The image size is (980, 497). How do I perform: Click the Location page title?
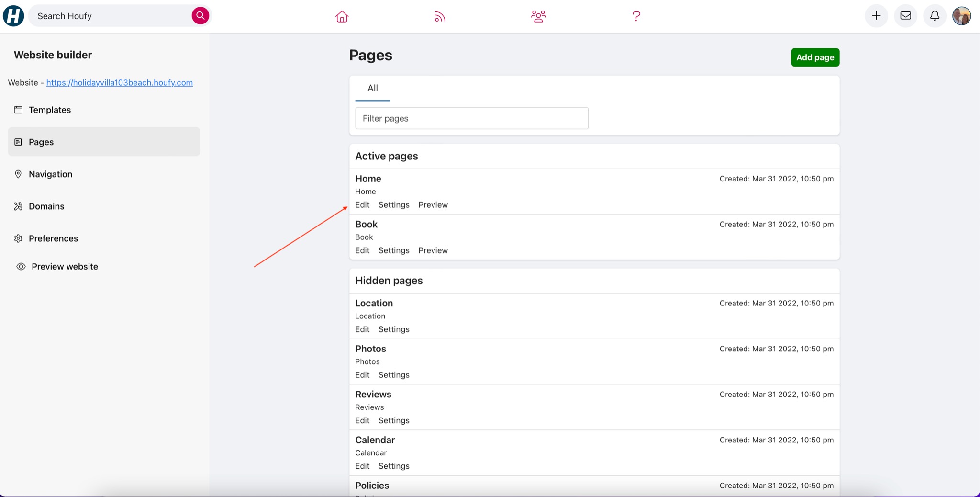tap(374, 303)
